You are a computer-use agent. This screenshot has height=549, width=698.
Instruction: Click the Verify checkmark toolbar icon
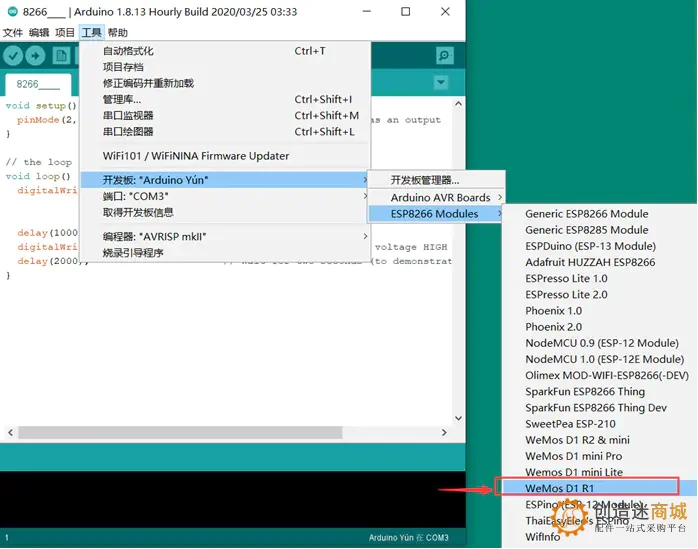[x=13, y=56]
